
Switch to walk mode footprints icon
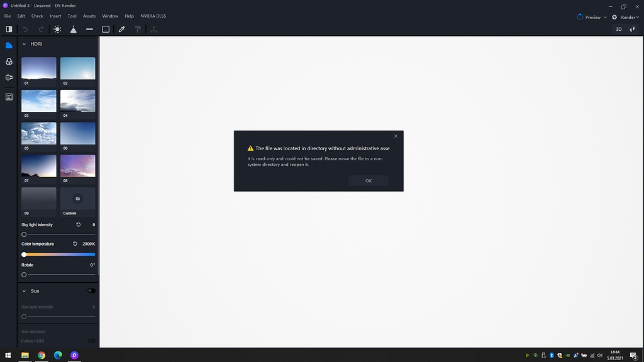(x=633, y=29)
